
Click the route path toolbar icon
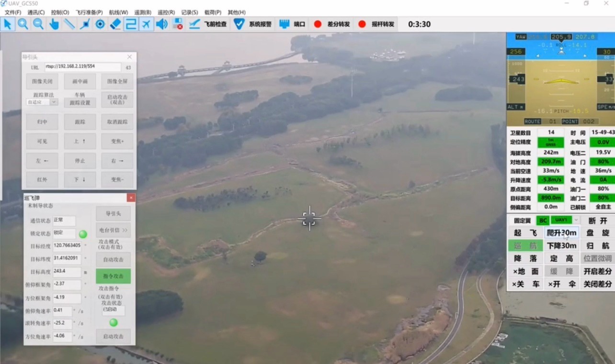tap(131, 24)
